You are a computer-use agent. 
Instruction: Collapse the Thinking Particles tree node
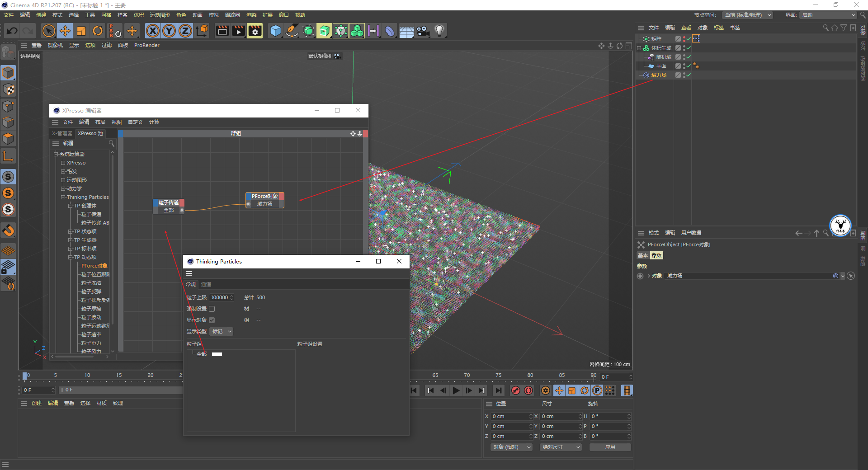click(63, 197)
